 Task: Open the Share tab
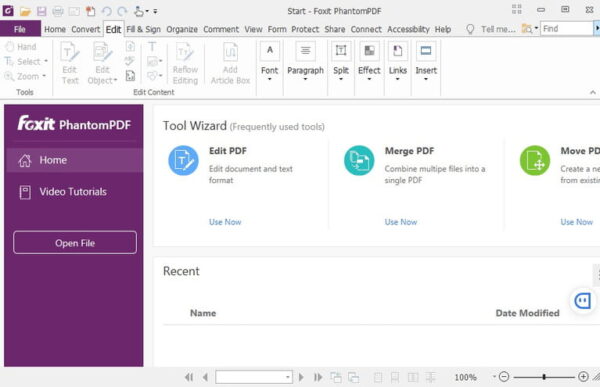(x=335, y=29)
